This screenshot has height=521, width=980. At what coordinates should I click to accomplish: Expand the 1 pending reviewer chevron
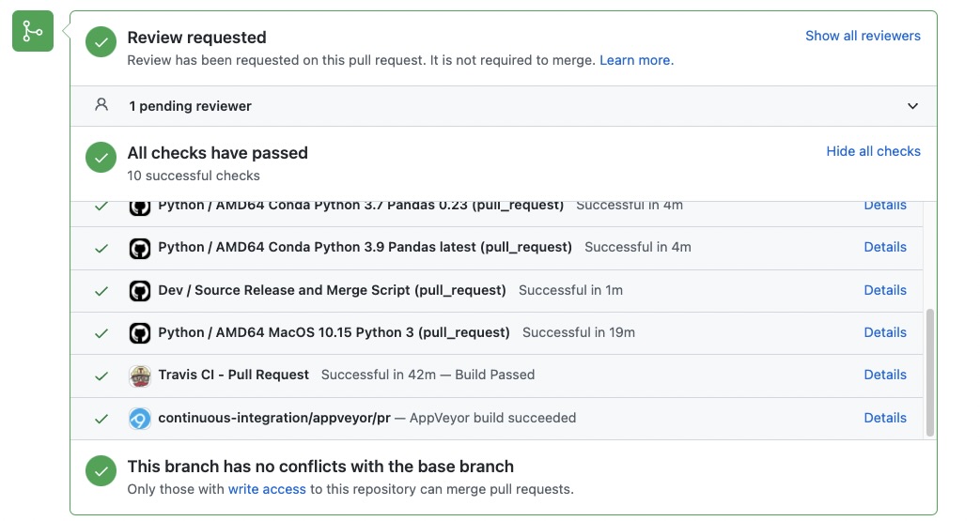tap(912, 106)
